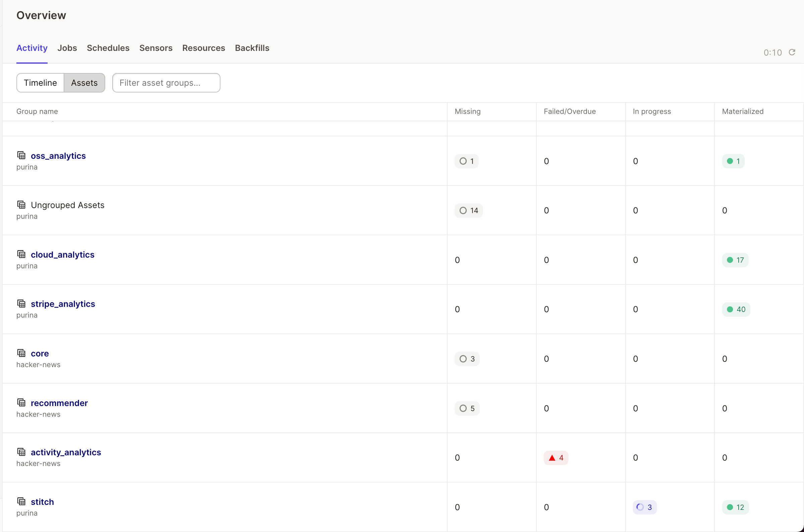
Task: Click the asset group icon beside Ungrouped Assets
Action: pos(21,205)
